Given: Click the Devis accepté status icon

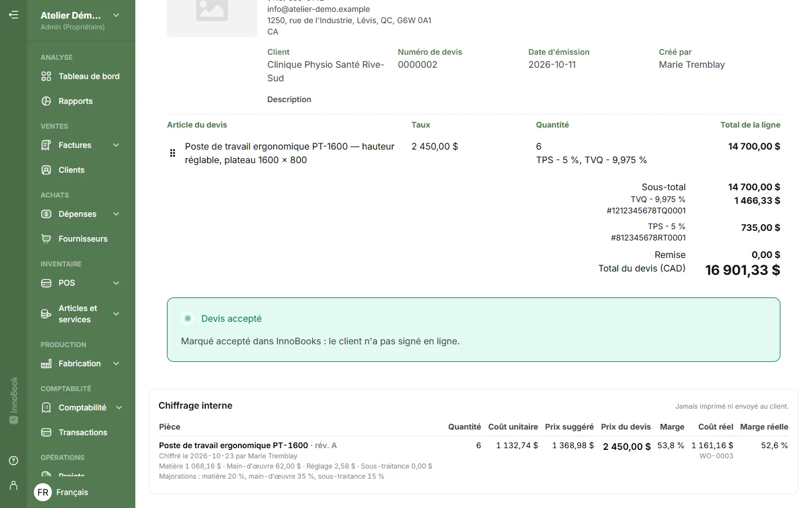Looking at the screenshot, I should click(x=188, y=318).
